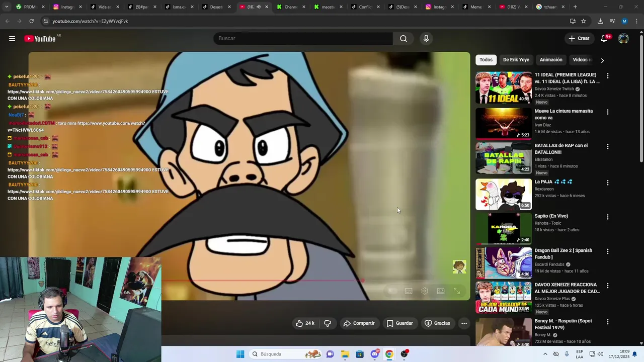The width and height of the screenshot is (644, 362).
Task: Open options for Boney M. Rasputin video
Action: tap(607, 322)
